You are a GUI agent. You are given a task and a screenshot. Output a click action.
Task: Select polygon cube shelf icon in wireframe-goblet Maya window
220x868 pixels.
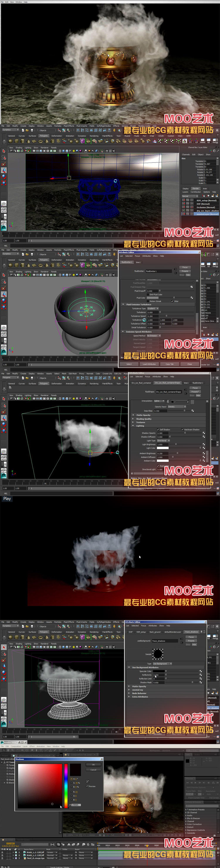[x=16, y=141]
